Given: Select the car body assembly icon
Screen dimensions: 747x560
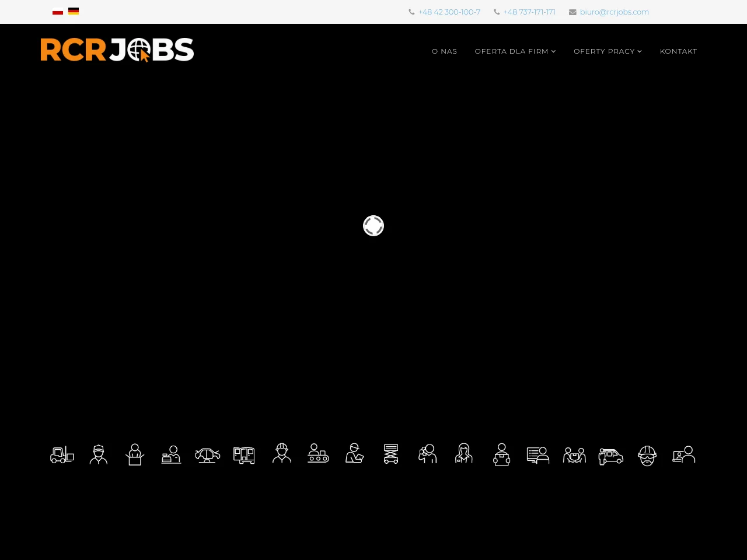Looking at the screenshot, I should click(x=208, y=454).
